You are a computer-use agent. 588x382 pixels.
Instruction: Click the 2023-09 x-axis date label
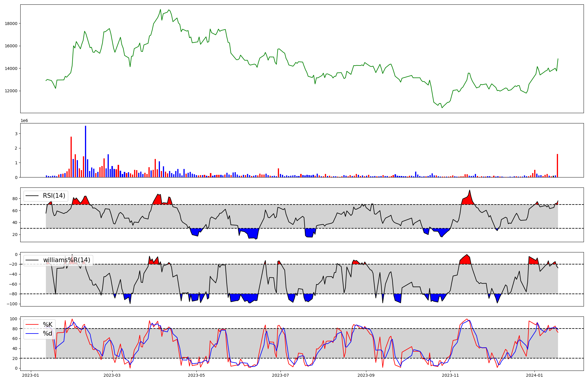[x=366, y=375]
